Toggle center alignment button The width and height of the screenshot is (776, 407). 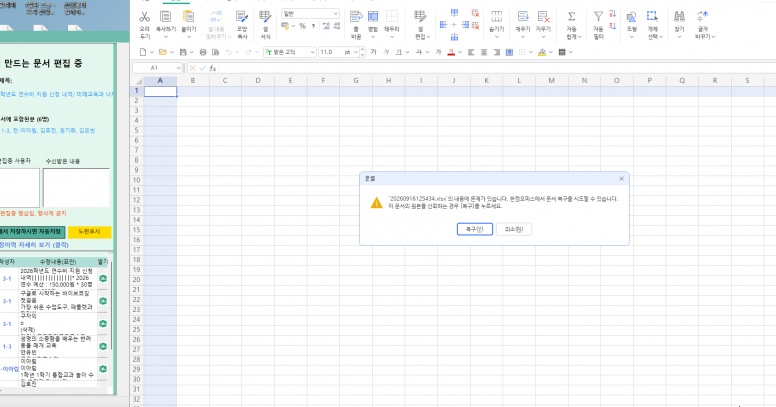(484, 52)
